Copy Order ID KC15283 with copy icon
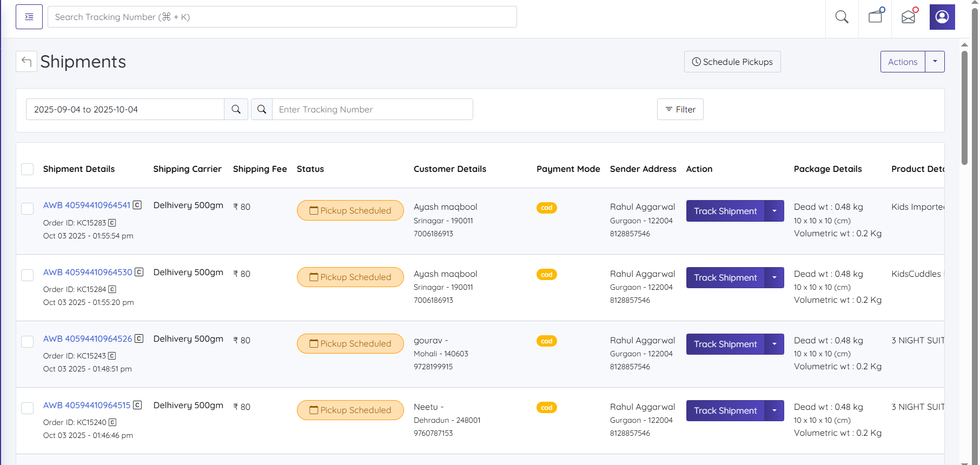 112,223
